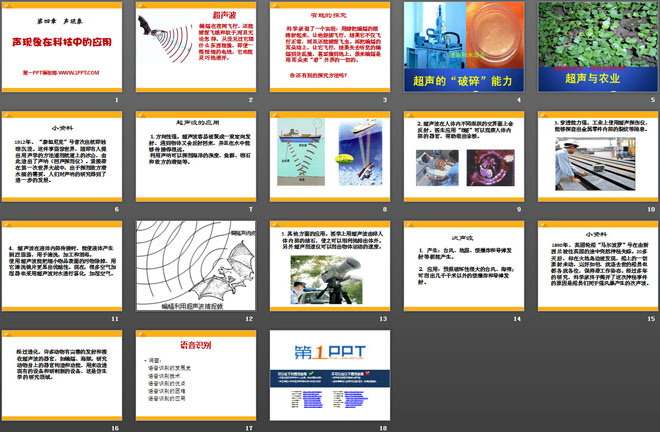Open slide 14 about 次声波

tap(464, 266)
